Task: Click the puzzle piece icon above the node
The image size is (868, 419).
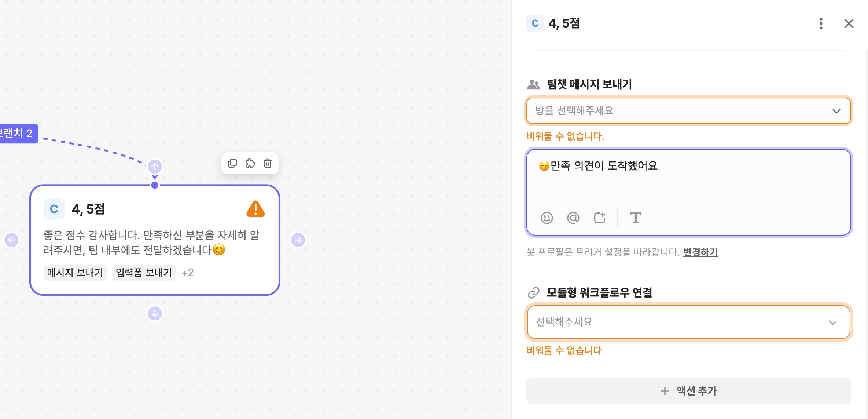Action: click(250, 163)
